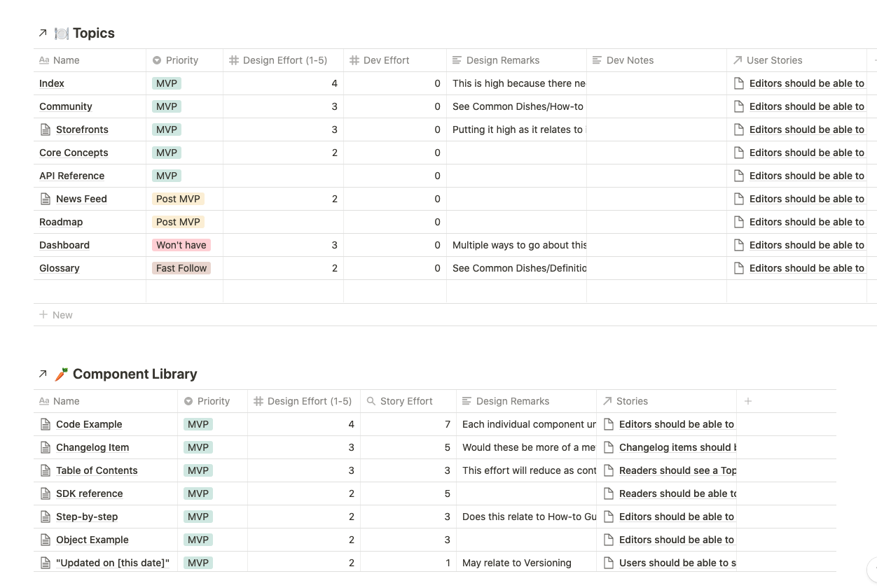This screenshot has height=588, width=877.
Task: Open the "Users should be able to" story link
Action: [x=677, y=563]
